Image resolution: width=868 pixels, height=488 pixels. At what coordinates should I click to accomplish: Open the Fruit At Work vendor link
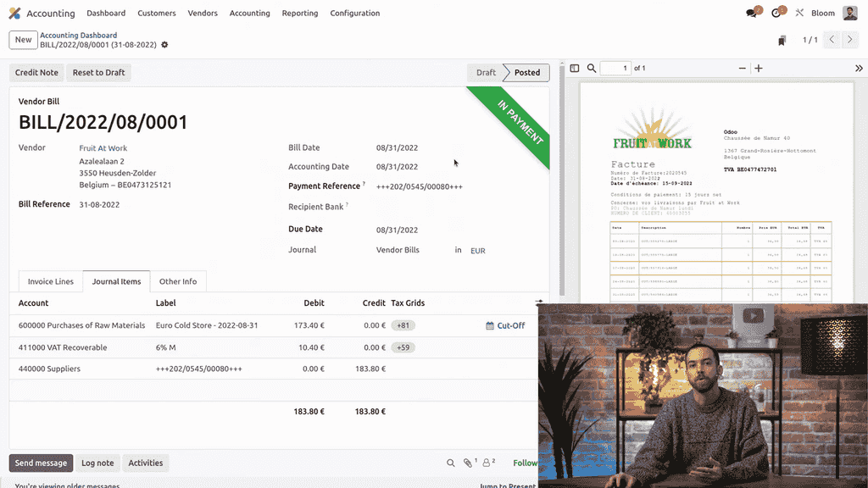pyautogui.click(x=103, y=148)
